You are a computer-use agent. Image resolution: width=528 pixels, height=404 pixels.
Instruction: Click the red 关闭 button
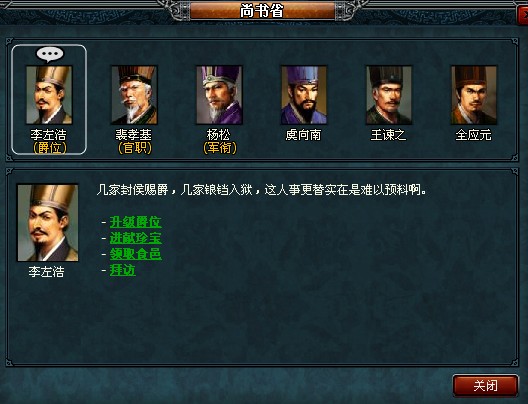tap(485, 385)
